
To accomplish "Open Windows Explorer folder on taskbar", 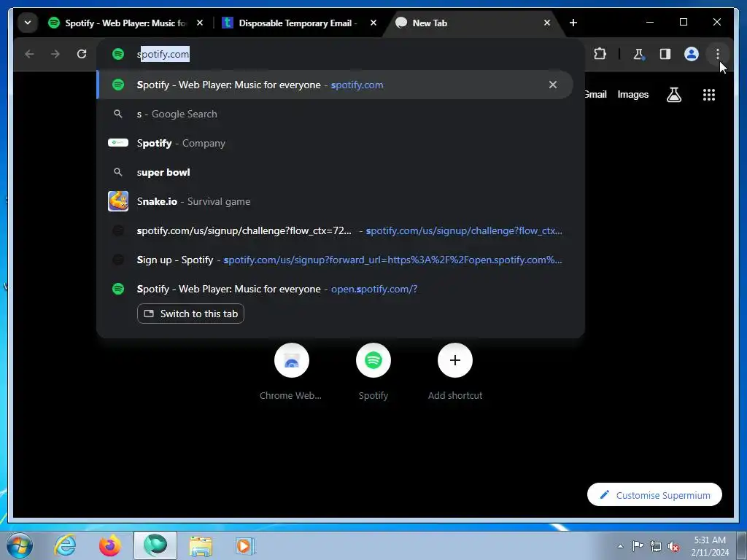I will point(201,545).
